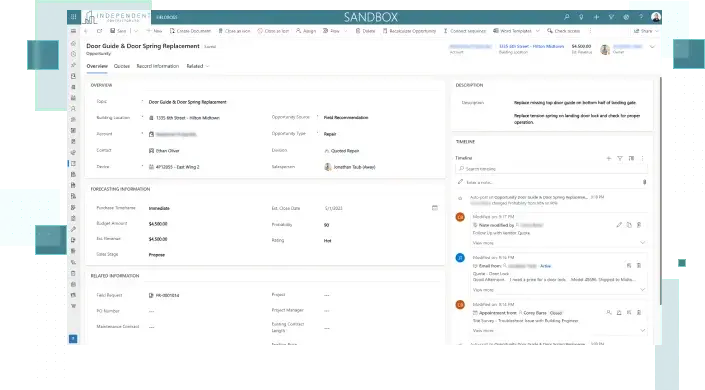Click Pinned icon in left sidebar
The image size is (705, 390).
click(73, 65)
